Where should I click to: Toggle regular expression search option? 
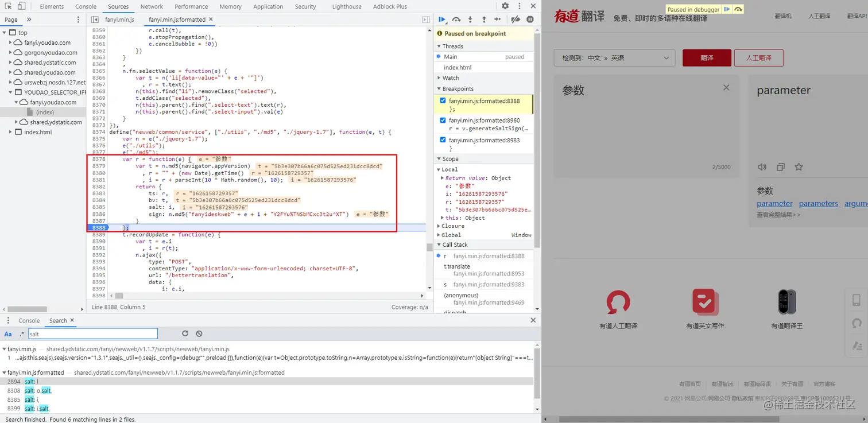coord(22,334)
